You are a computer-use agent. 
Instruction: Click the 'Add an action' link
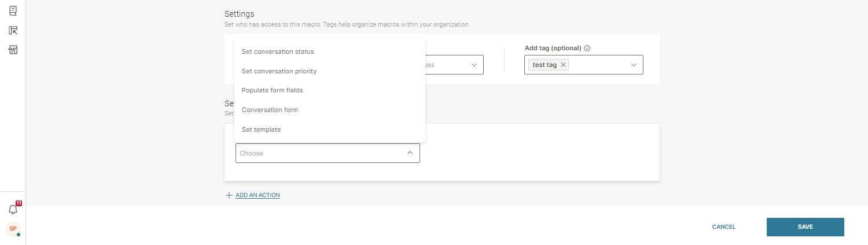click(258, 195)
